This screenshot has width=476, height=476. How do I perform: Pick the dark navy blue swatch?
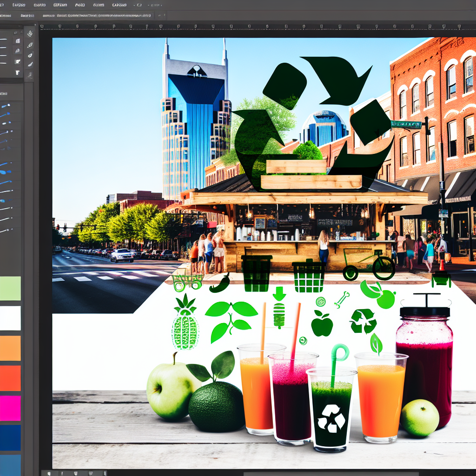click(10, 437)
